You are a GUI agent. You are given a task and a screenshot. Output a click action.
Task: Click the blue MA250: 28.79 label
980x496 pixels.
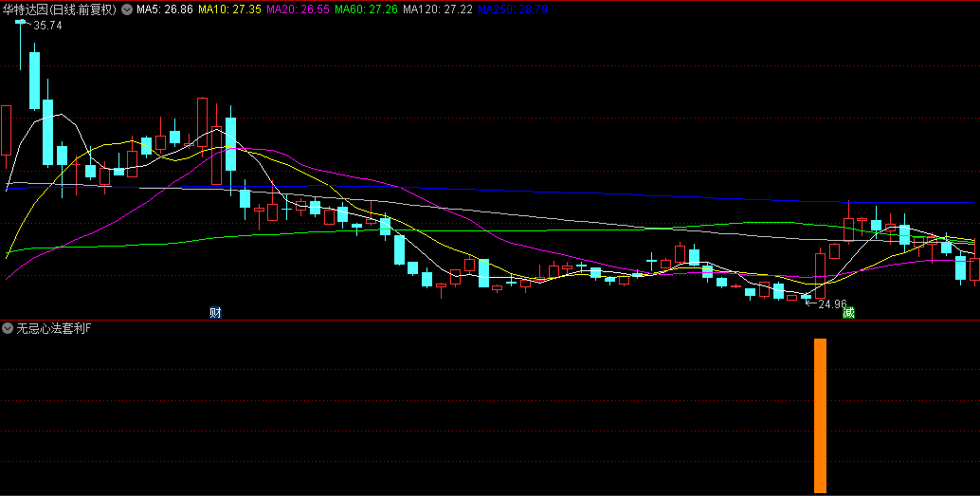coord(513,9)
